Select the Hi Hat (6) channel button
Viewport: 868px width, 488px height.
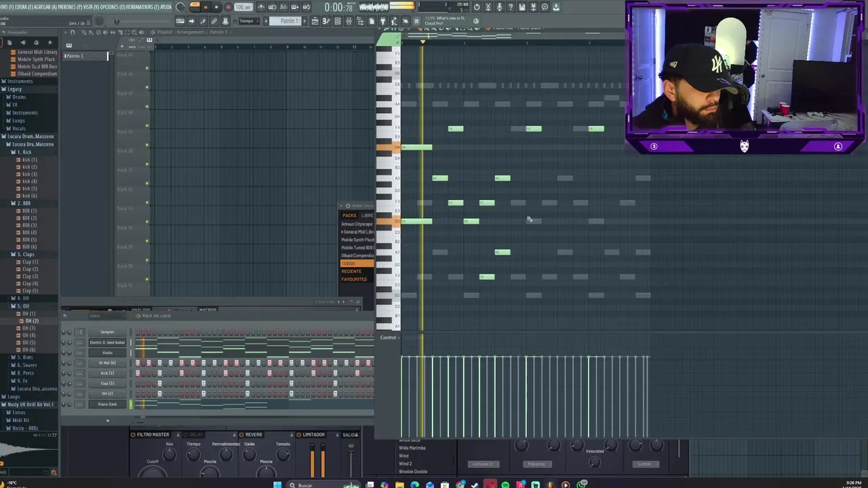pos(107,363)
